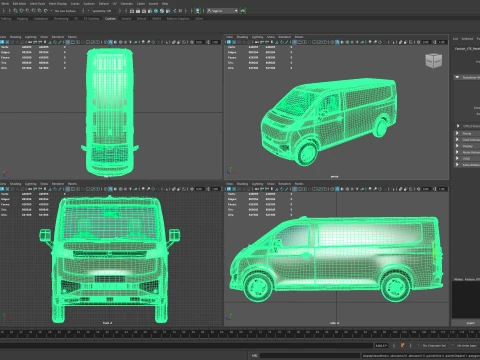This screenshot has height=360, width=480.
Task: Click the gamma icon in perspective viewport toolbar
Action: click(x=435, y=42)
